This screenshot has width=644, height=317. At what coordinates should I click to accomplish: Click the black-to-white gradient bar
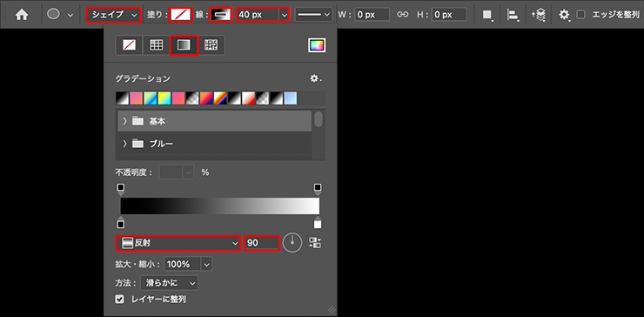coord(219,206)
